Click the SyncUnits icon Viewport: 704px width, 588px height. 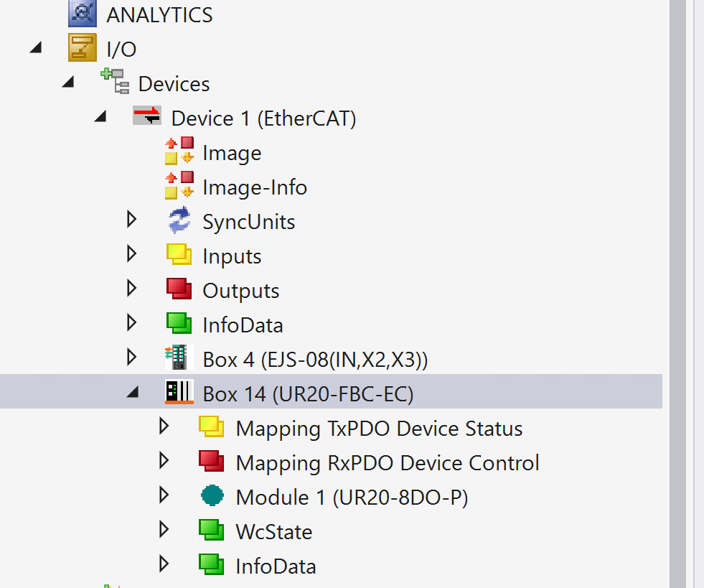pos(179,221)
